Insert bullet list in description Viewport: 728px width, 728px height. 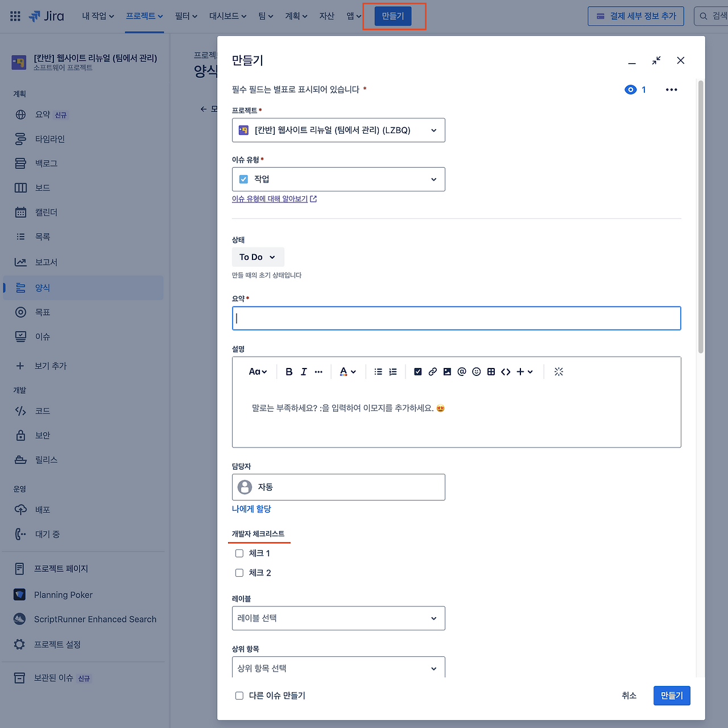coord(378,371)
